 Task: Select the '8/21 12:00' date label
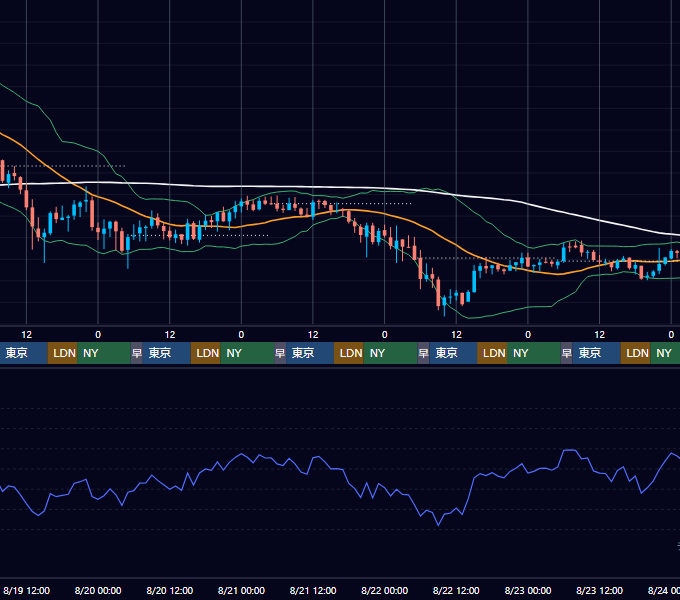313,590
